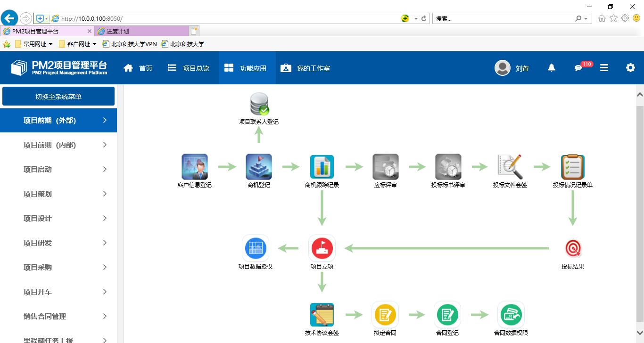Go to the 项目总览 navigation menu
644x343 pixels.
189,68
